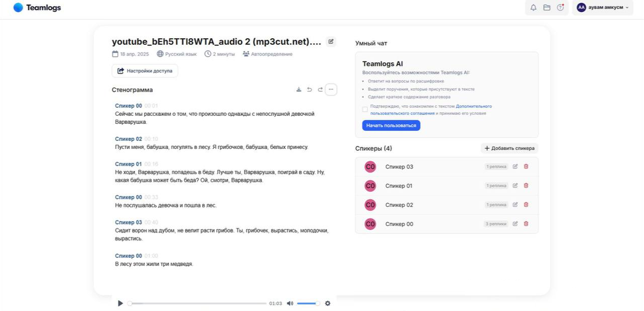Click Настройки доступа button
Screen dimensions: 644x311
pyautogui.click(x=145, y=71)
